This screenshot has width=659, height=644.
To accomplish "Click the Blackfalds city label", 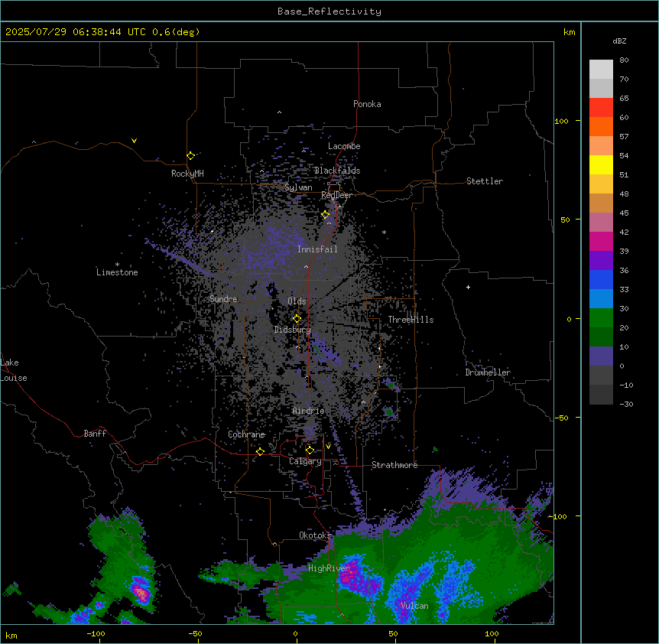I will 337,171.
